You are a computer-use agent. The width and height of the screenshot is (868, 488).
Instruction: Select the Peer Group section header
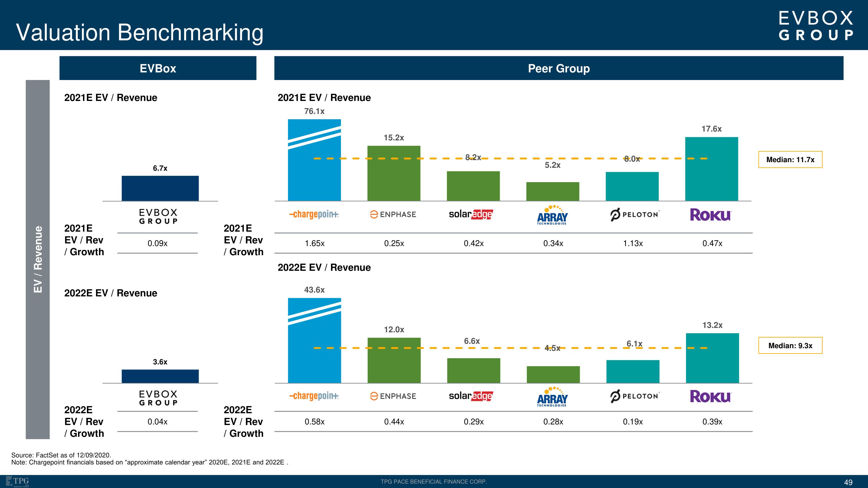coord(559,68)
